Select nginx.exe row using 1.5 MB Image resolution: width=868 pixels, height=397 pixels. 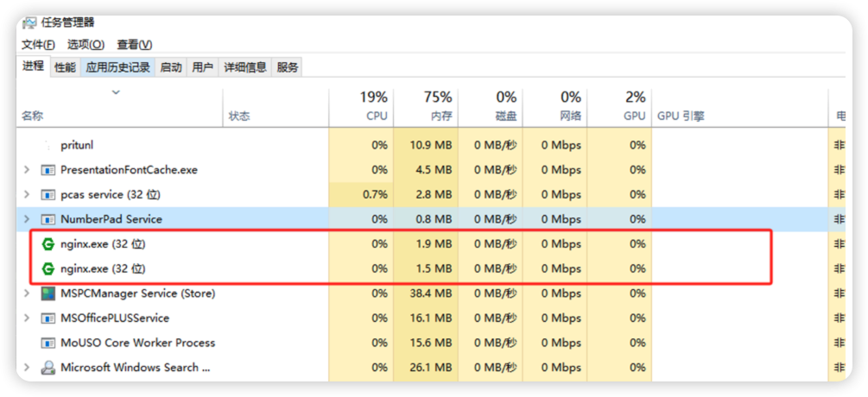point(434,269)
